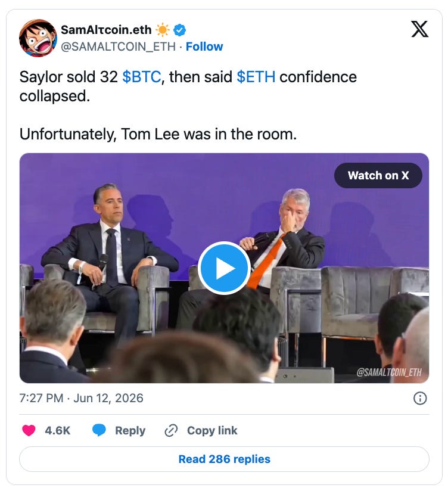Open the 7:27 PM Jun 12, 2026 timestamp

coord(82,398)
